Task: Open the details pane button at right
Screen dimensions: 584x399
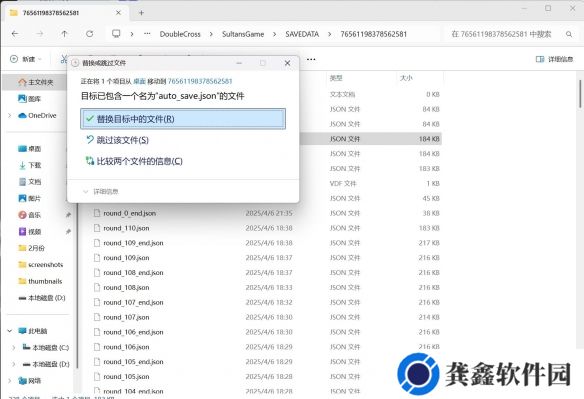Action: [554, 59]
